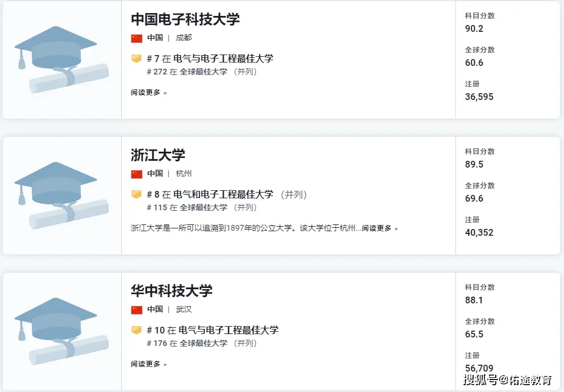This screenshot has height=392, width=564.
Task: Click the ranking badge icon beside # 10
Action: (136, 330)
